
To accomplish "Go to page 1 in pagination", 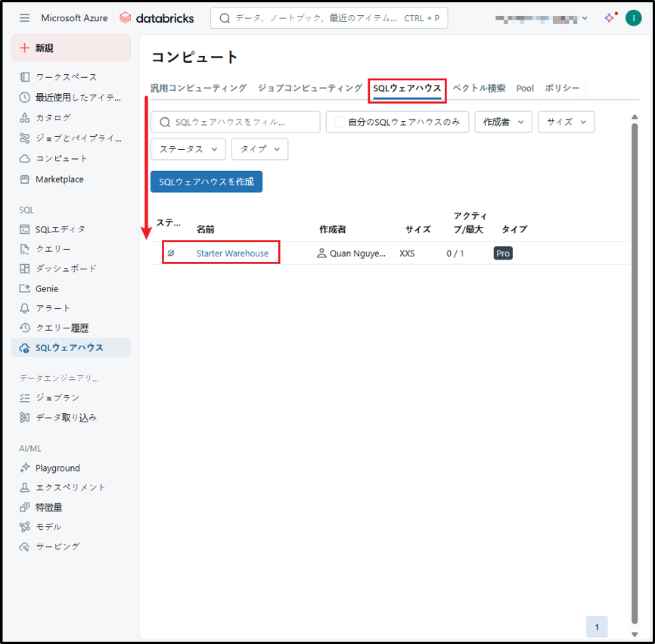I will 597,627.
